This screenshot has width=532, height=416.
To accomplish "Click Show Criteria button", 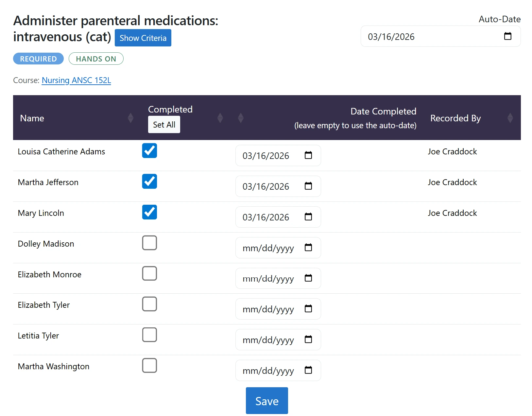I will pyautogui.click(x=143, y=38).
